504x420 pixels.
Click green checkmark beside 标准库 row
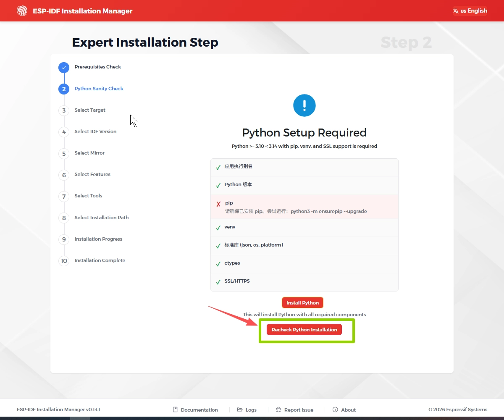click(x=218, y=246)
